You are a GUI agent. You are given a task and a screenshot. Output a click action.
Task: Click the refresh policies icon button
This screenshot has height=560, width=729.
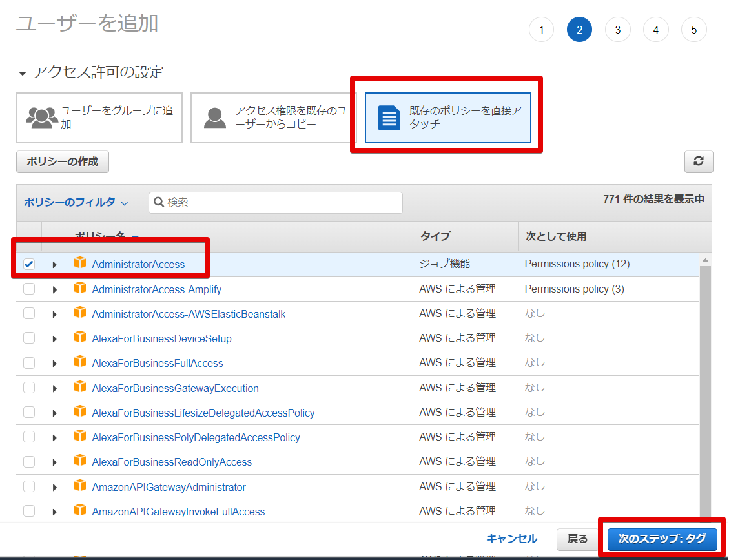698,161
